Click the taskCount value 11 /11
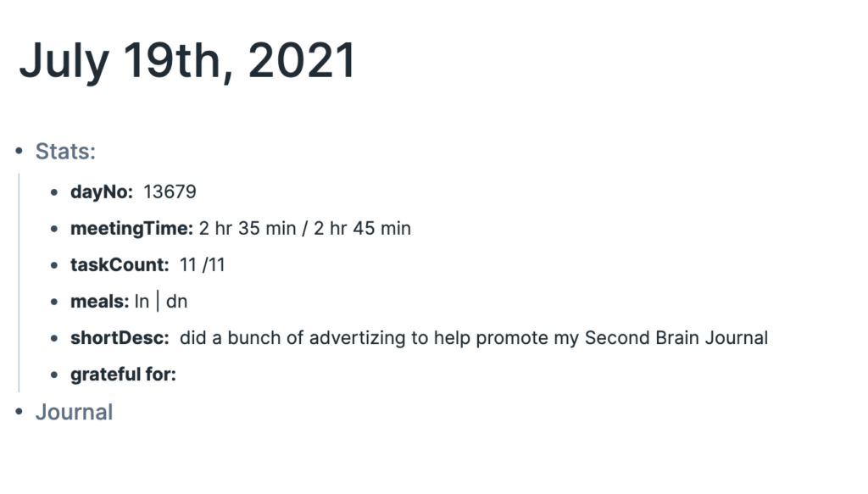Screen dimensions: 868x494 tap(202, 265)
